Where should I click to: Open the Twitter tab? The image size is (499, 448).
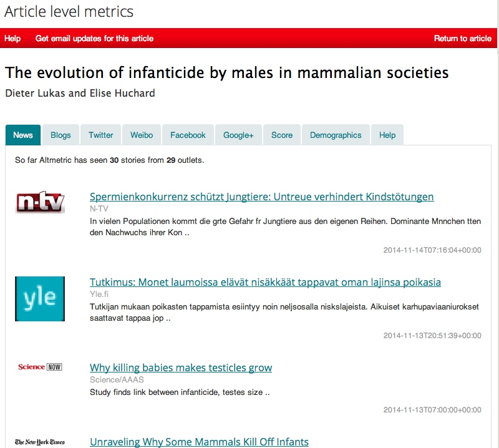coord(100,135)
